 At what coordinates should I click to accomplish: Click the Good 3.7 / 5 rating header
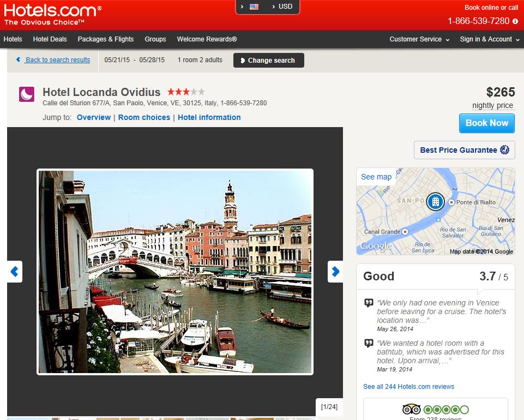click(436, 277)
